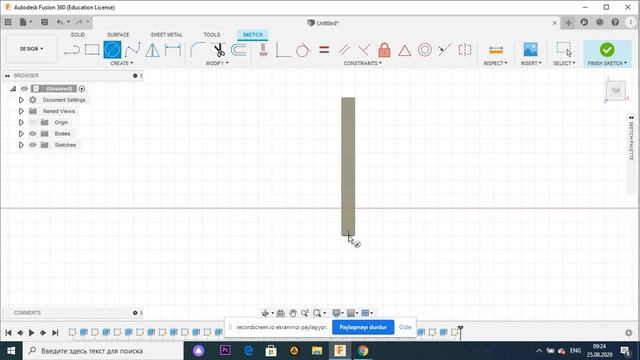The width and height of the screenshot is (640, 360).
Task: Apply the Symmetry constraint
Action: (x=464, y=50)
